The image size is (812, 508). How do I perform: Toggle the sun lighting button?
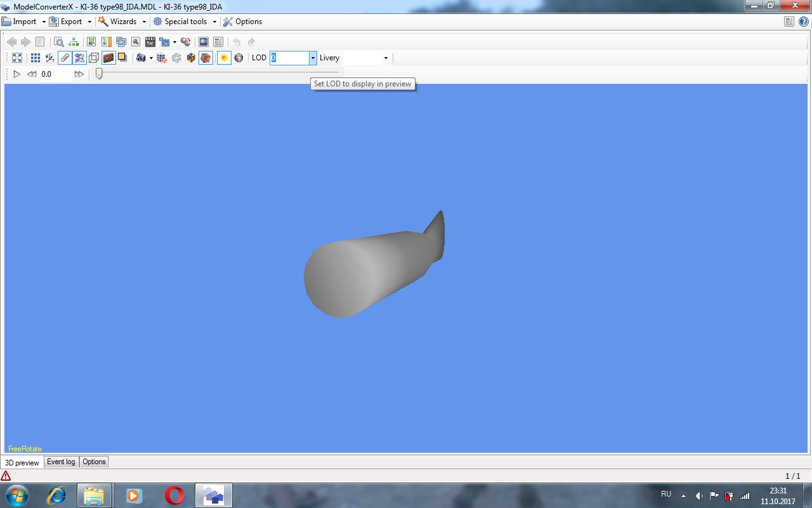pyautogui.click(x=223, y=58)
